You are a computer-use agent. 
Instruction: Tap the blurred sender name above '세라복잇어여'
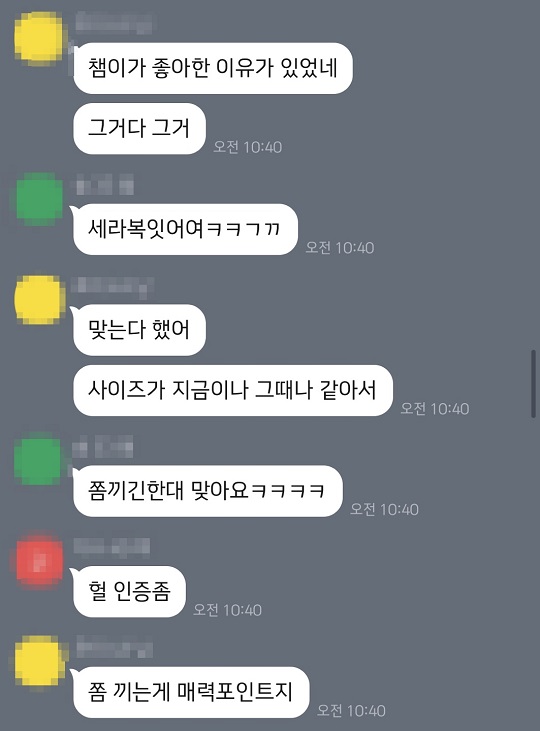pos(104,184)
